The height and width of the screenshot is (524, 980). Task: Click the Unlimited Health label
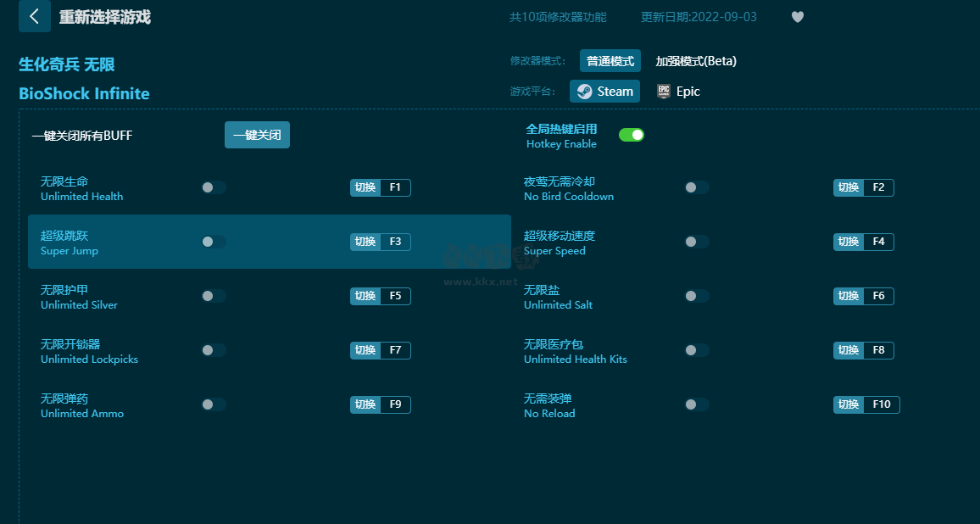coord(82,197)
